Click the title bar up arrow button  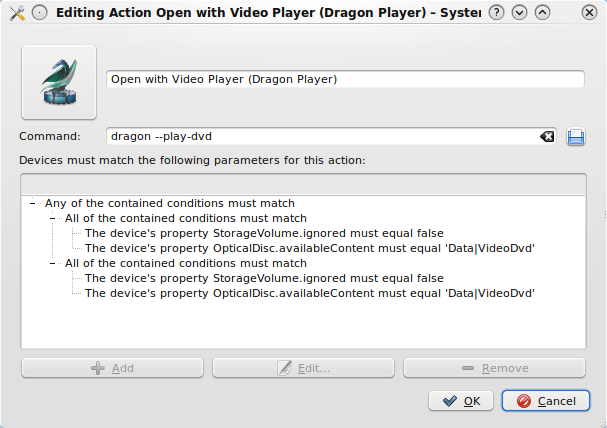tap(542, 13)
